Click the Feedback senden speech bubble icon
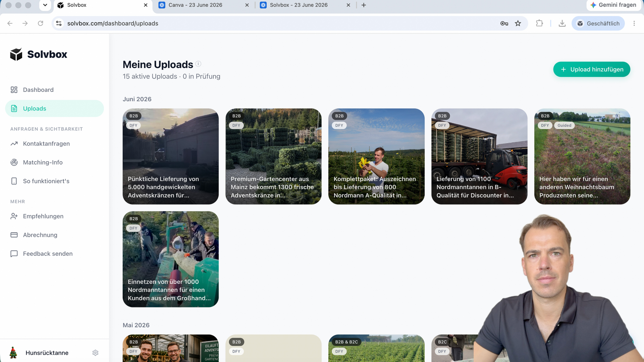The image size is (644, 362). click(14, 254)
